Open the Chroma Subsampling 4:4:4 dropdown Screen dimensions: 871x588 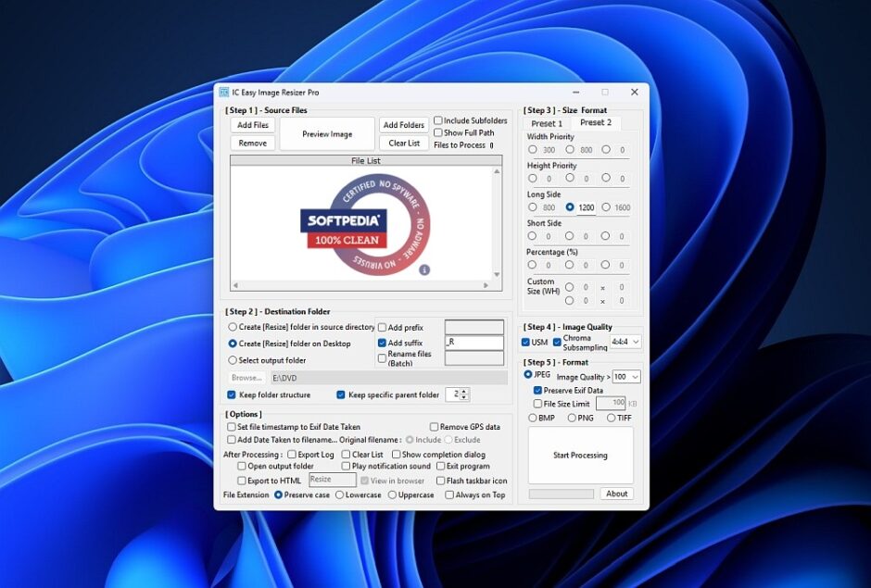pyautogui.click(x=625, y=342)
